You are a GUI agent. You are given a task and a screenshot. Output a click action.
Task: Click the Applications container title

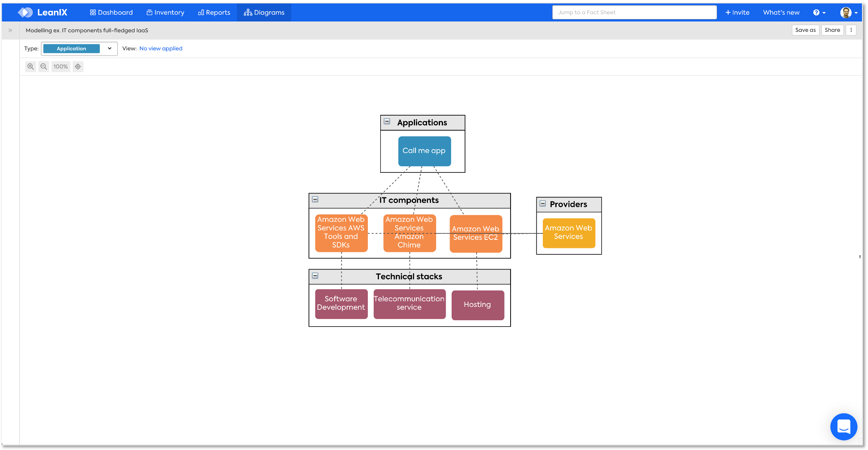pyautogui.click(x=422, y=122)
